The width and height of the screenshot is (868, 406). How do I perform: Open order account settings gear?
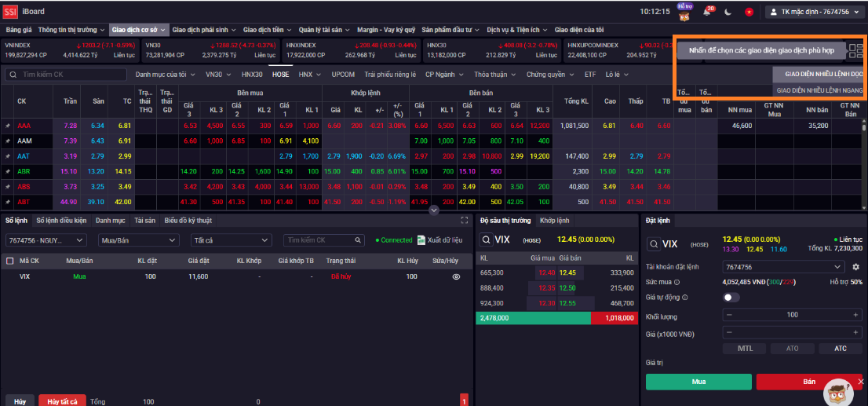(855, 267)
